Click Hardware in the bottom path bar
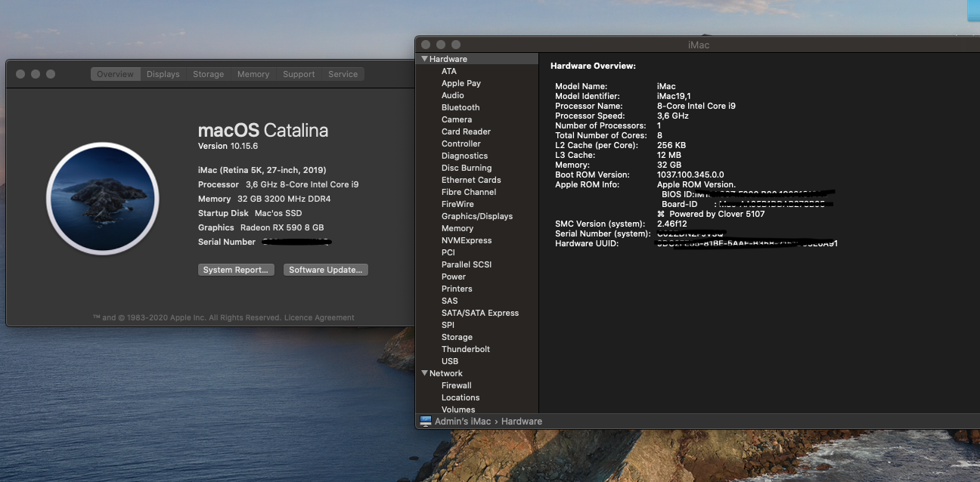Viewport: 980px width, 482px height. (522, 421)
